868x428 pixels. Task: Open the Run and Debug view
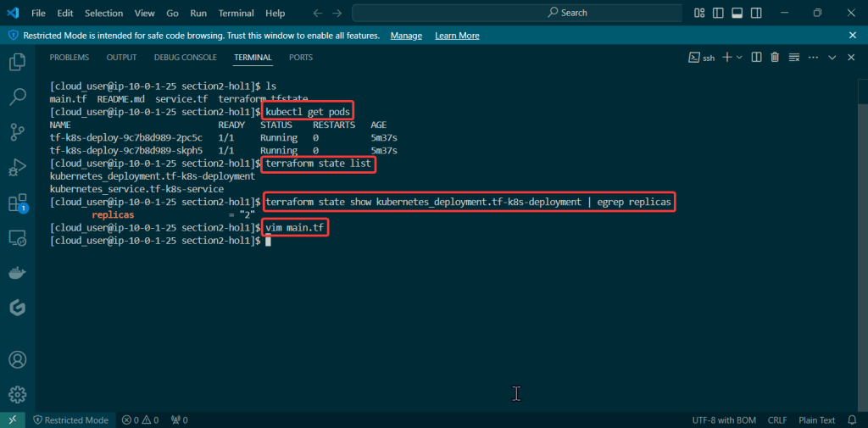click(17, 167)
